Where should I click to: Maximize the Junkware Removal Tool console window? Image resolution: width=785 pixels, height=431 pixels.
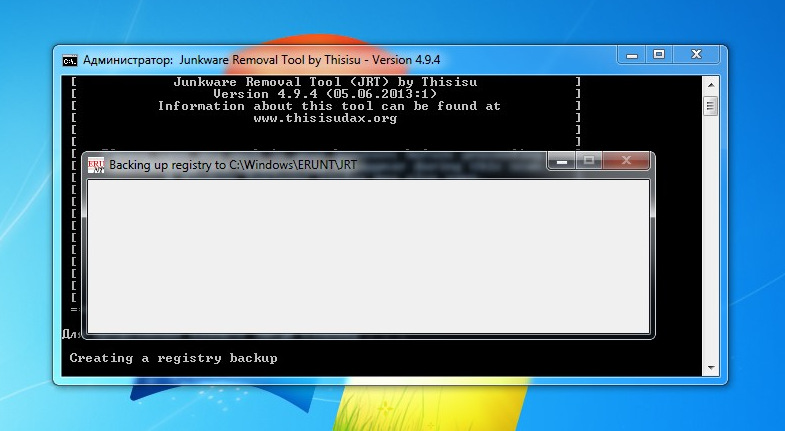click(x=659, y=54)
